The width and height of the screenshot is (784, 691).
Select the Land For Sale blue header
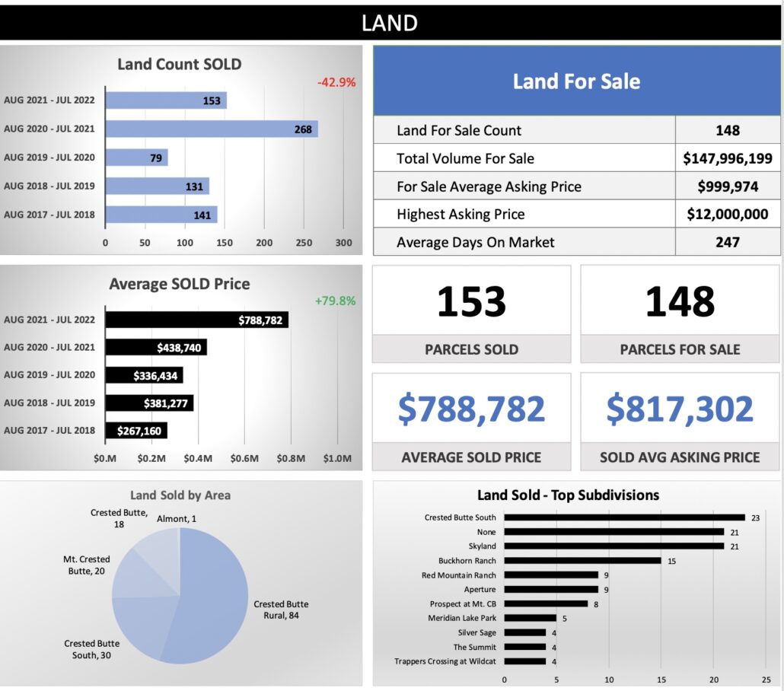pyautogui.click(x=576, y=81)
